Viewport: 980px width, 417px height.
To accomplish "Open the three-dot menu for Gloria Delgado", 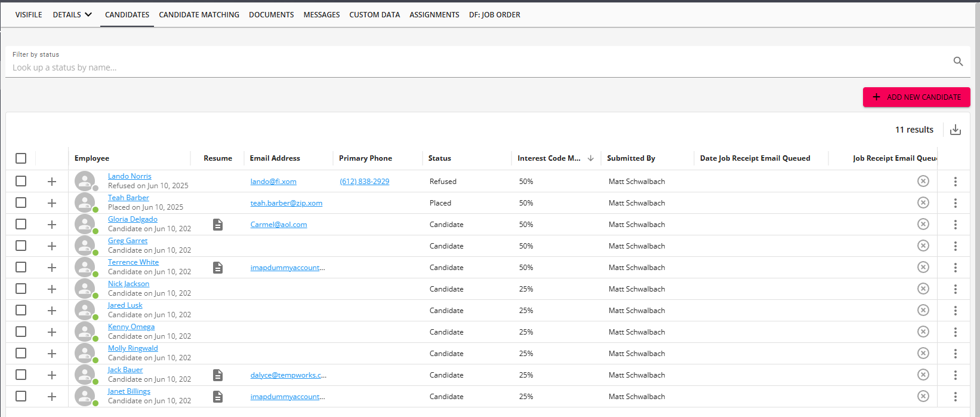I will click(x=956, y=225).
